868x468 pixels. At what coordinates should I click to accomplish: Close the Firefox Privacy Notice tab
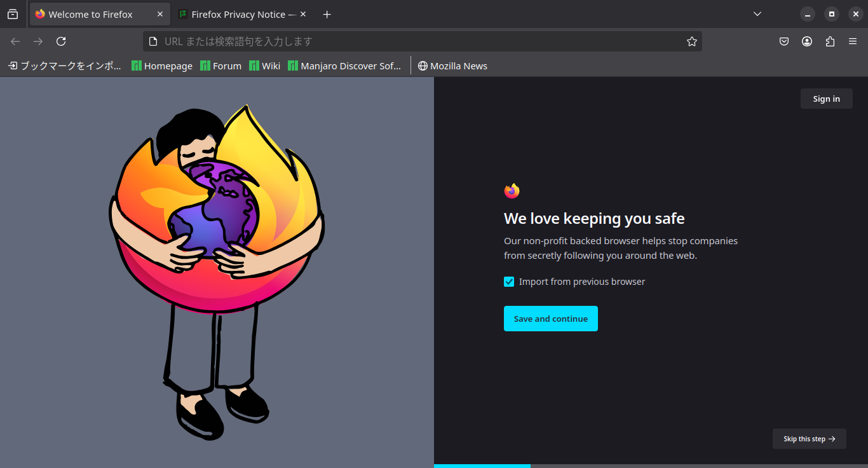(303, 14)
